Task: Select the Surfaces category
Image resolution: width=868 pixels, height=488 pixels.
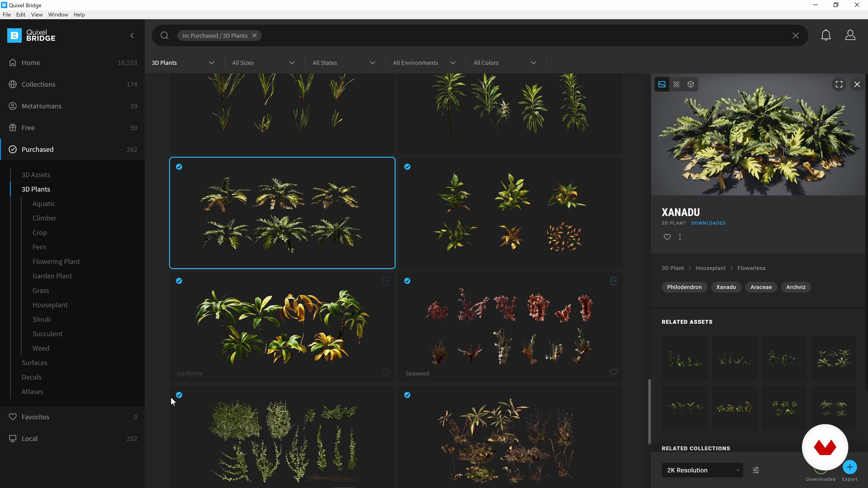Action: (x=34, y=363)
